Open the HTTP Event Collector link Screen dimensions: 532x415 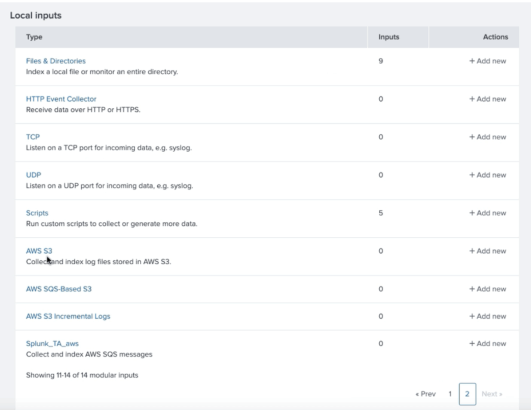[x=61, y=99]
